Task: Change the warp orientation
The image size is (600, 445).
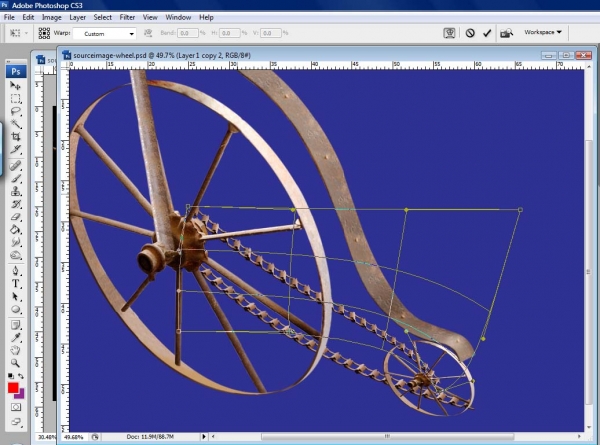Action: 148,33
